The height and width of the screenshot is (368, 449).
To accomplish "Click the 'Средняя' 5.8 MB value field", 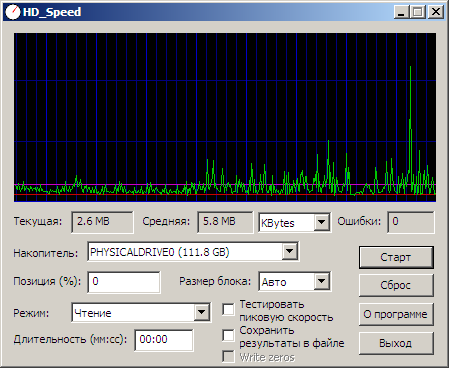I will [225, 222].
